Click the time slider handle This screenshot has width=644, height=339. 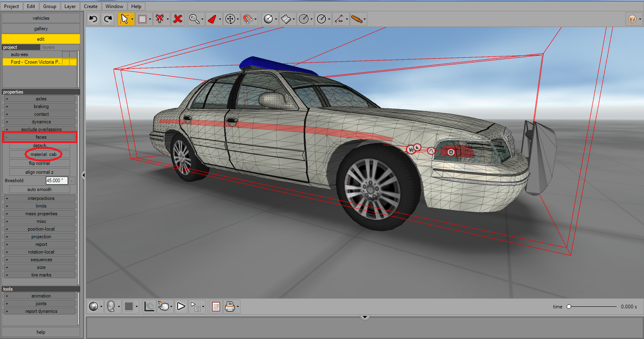click(x=569, y=307)
